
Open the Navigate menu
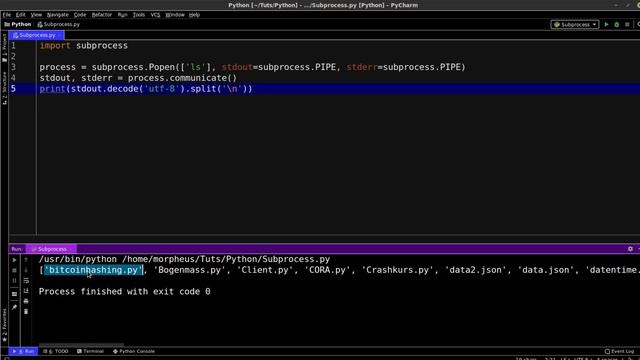click(x=58, y=15)
